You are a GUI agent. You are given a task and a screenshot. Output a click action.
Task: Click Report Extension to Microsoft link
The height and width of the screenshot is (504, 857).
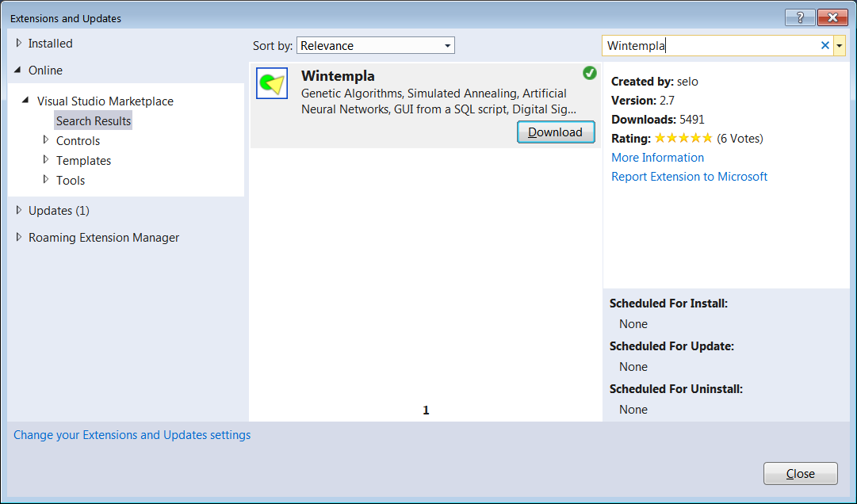(689, 177)
